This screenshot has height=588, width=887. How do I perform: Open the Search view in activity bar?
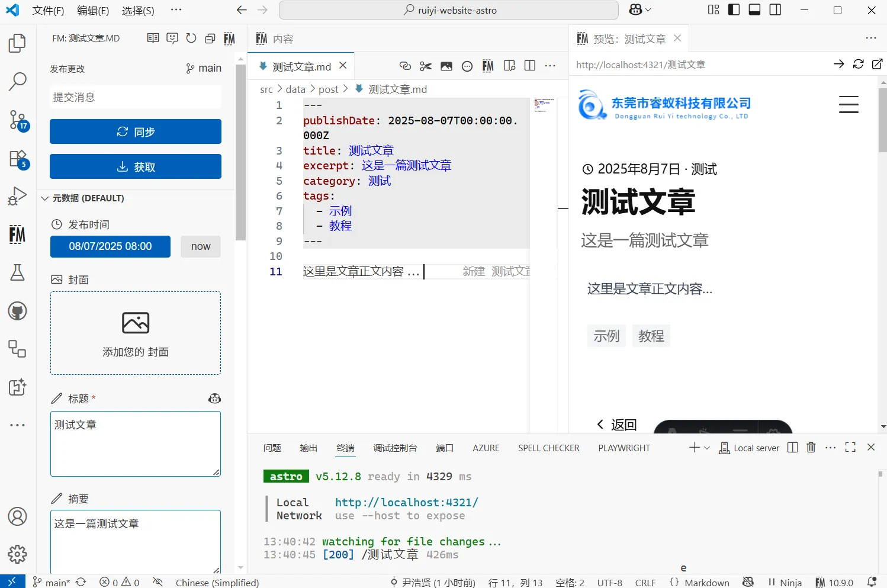tap(18, 81)
